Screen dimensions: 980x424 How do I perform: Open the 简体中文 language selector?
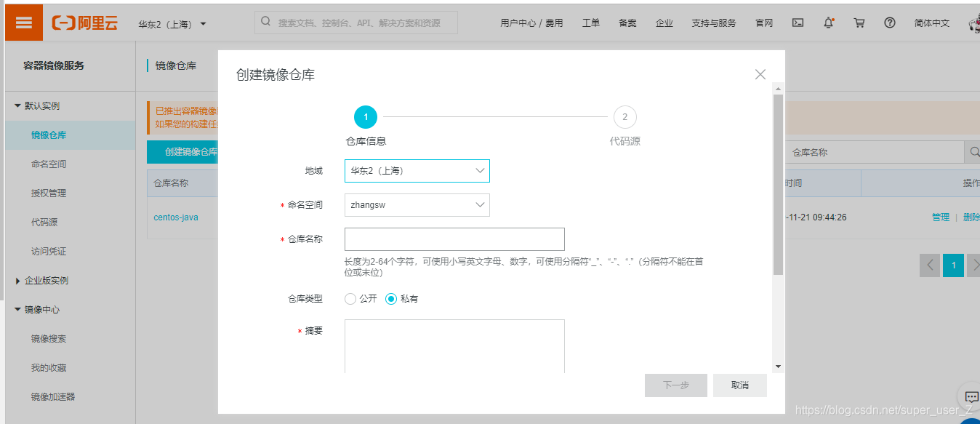click(932, 23)
